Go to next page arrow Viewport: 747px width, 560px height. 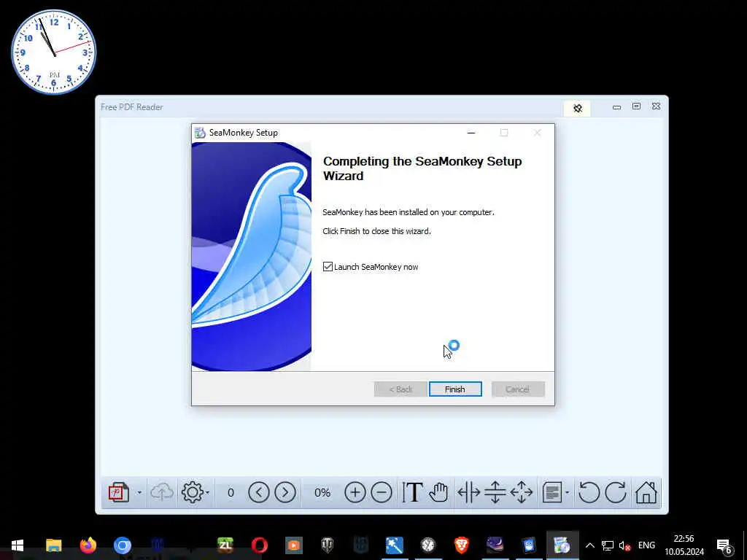click(285, 492)
